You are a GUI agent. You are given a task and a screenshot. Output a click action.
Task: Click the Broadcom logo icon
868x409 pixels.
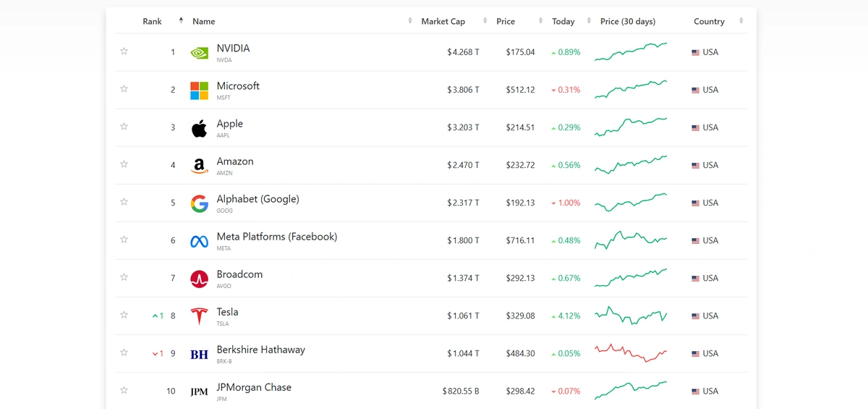pyautogui.click(x=199, y=279)
